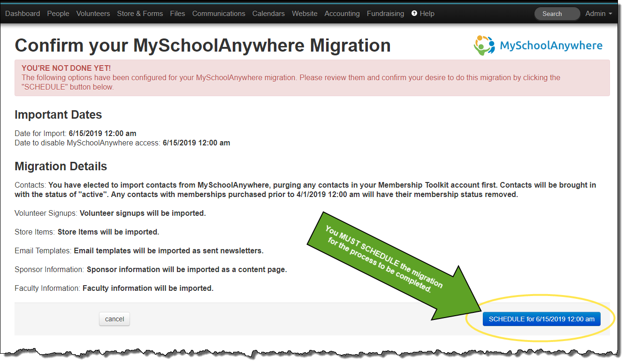
Task: Click the Contacts migration description paragraph
Action: 305,190
